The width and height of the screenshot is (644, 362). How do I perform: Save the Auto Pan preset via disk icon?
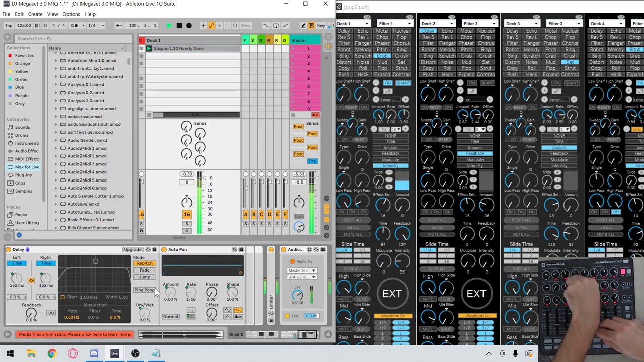[x=241, y=249]
